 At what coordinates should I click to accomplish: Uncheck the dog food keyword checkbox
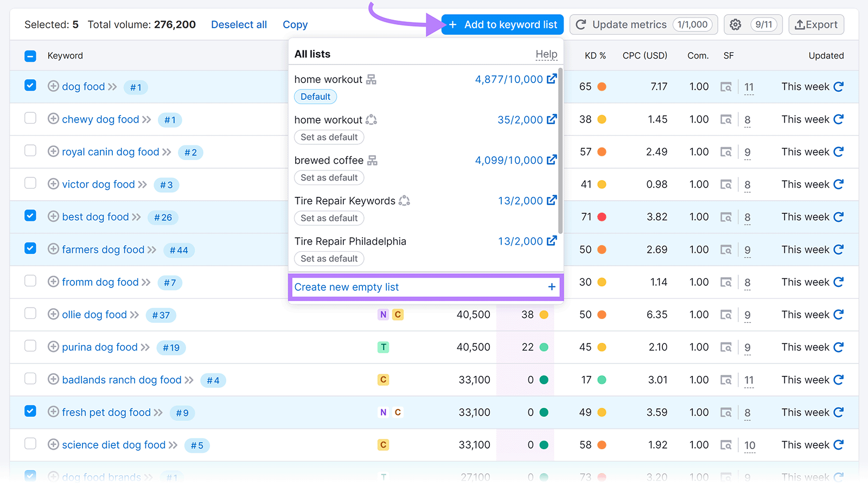30,86
